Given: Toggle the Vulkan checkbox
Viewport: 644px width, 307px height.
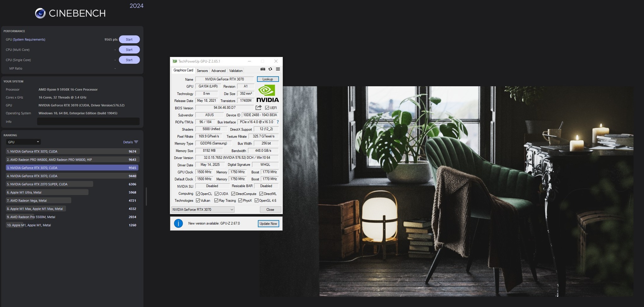Looking at the screenshot, I should (198, 201).
